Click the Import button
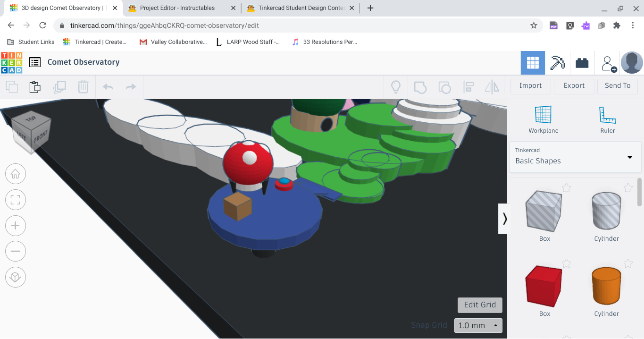Image resolution: width=644 pixels, height=339 pixels. coord(530,86)
